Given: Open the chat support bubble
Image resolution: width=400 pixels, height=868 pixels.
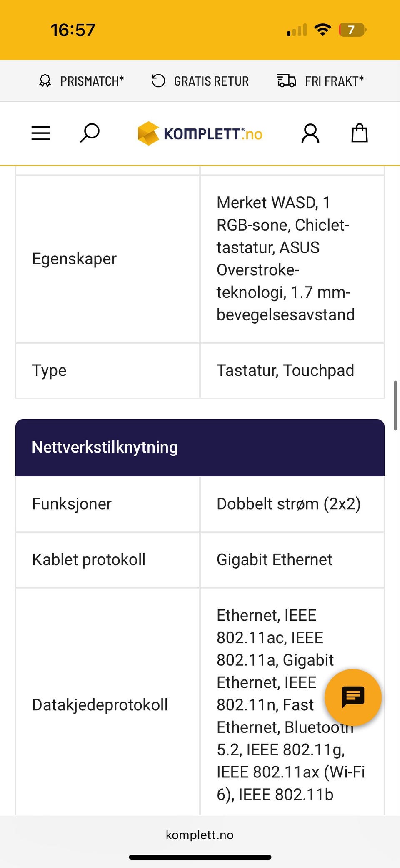Looking at the screenshot, I should point(353,697).
